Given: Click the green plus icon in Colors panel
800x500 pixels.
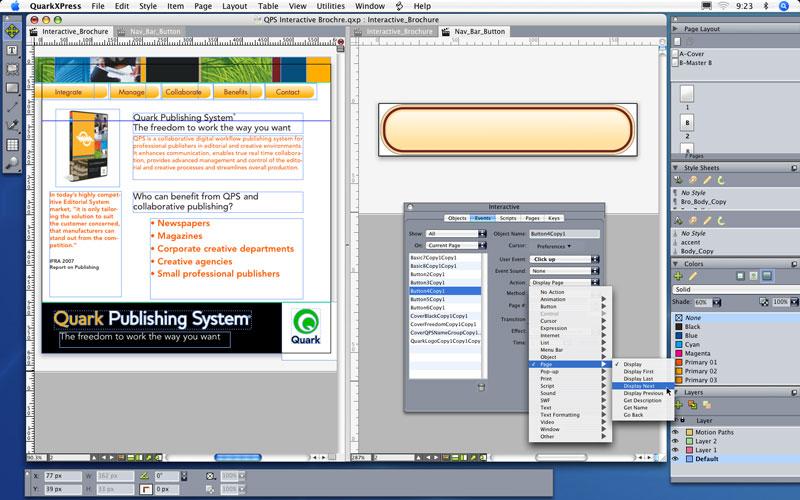Looking at the screenshot, I should click(x=678, y=276).
